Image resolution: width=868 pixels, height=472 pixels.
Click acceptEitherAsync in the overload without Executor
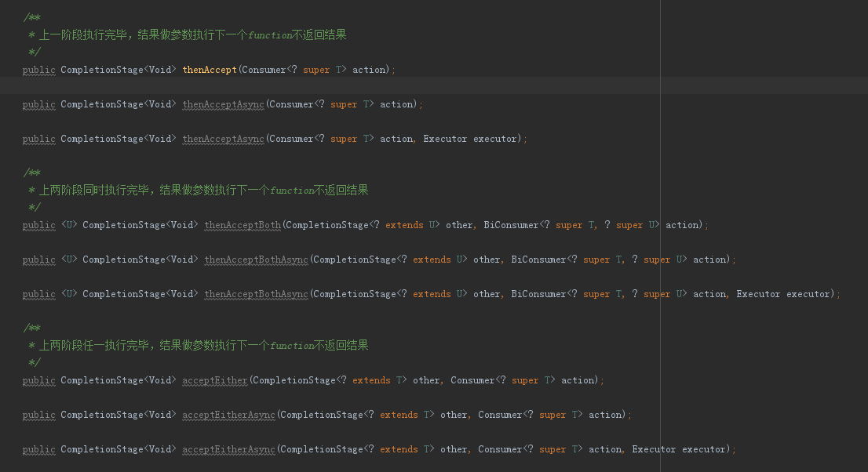(228, 415)
